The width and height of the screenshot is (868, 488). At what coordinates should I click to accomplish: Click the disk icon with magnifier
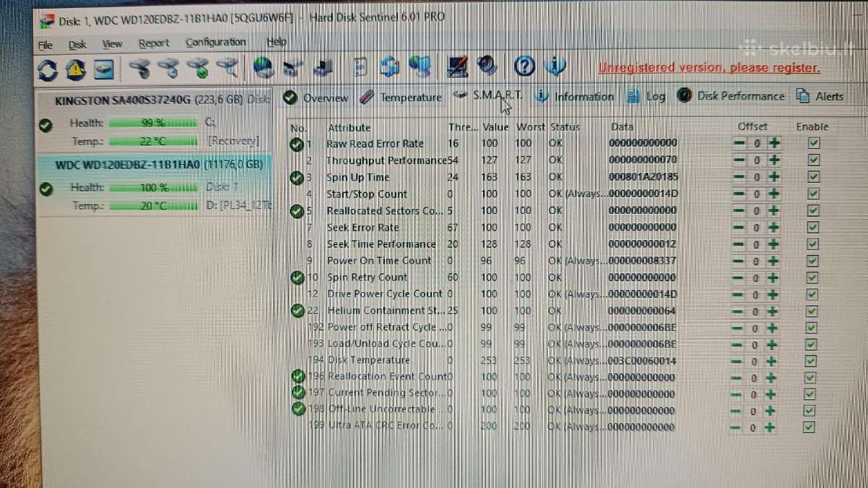click(x=228, y=69)
